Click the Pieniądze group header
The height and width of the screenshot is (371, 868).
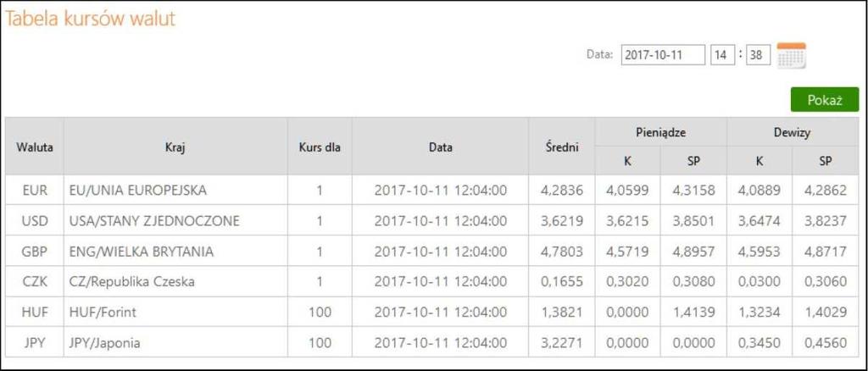(660, 132)
